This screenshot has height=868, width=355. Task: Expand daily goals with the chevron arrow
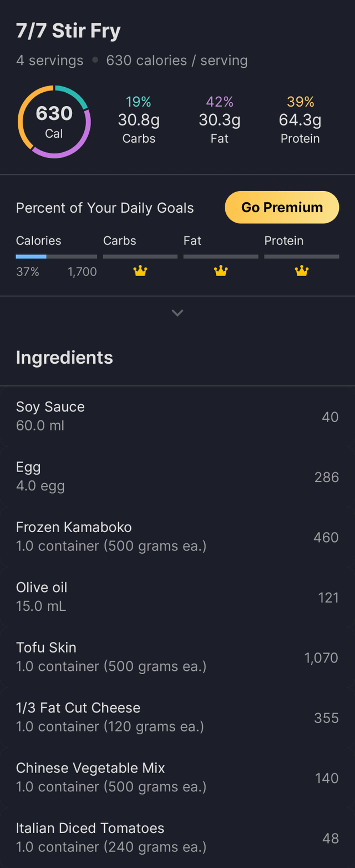pos(177,313)
